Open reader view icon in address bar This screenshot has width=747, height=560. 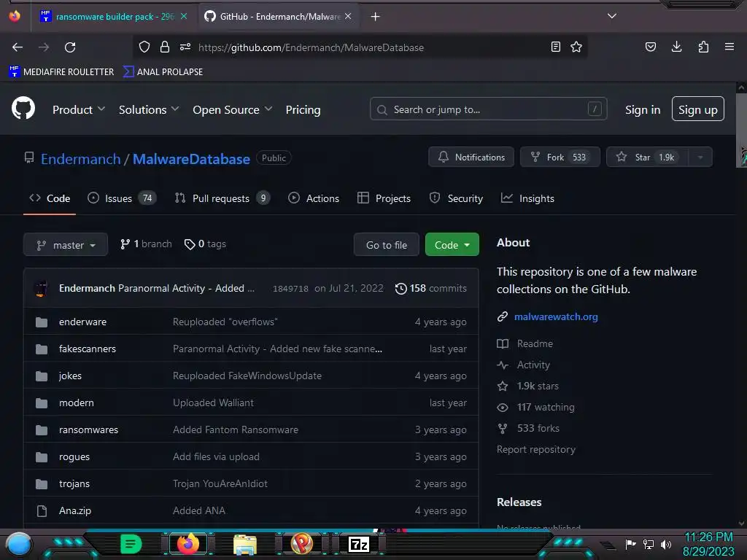[x=555, y=47]
